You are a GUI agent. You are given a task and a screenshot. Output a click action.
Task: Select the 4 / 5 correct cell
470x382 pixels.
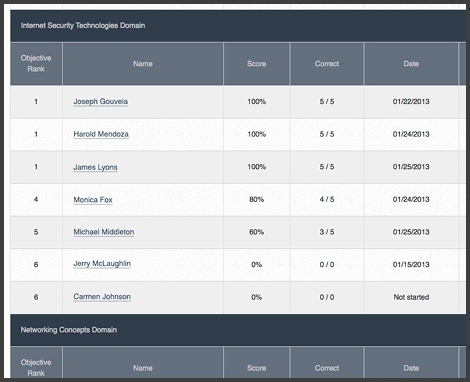(x=327, y=200)
